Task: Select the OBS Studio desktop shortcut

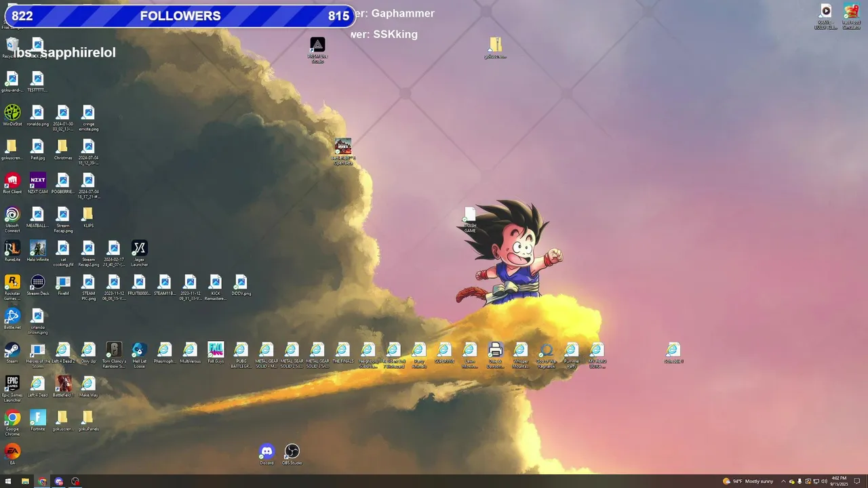Action: tap(292, 455)
